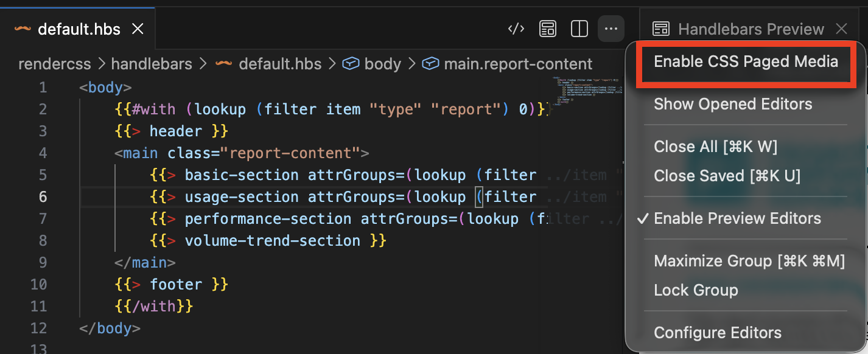Click 'header' partial on line 3
Viewport: 868px width, 354px height.
coord(176,131)
